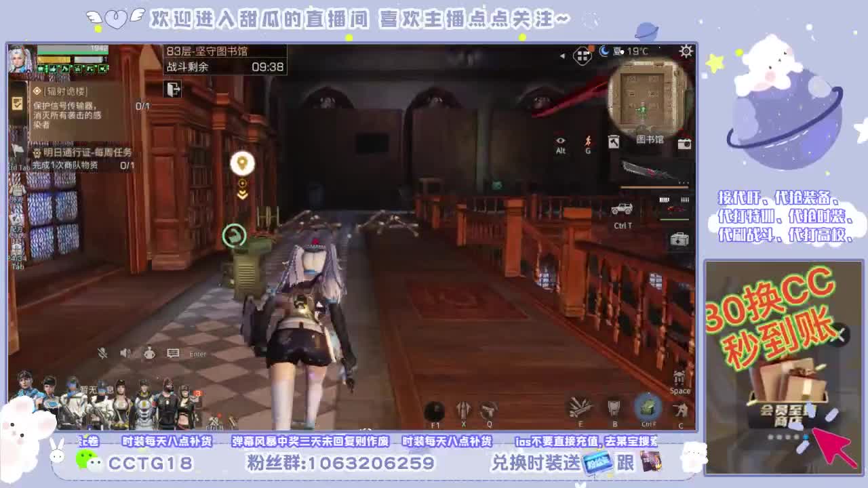Image resolution: width=868 pixels, height=488 pixels.
Task: Open the chat message icon
Action: coord(173,353)
